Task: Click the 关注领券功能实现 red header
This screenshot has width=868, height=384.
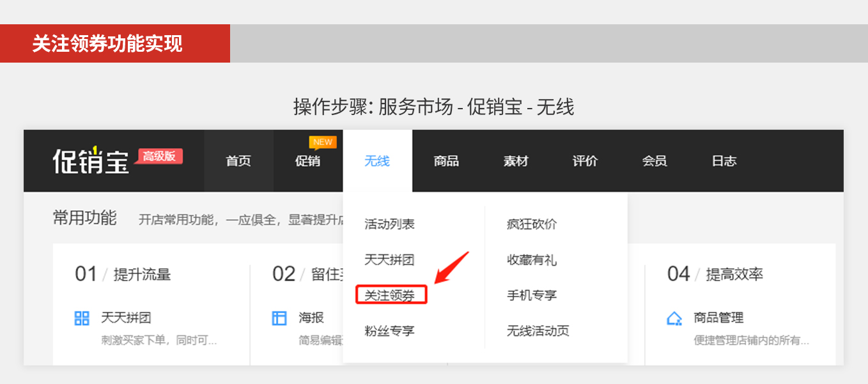Action: click(x=115, y=43)
